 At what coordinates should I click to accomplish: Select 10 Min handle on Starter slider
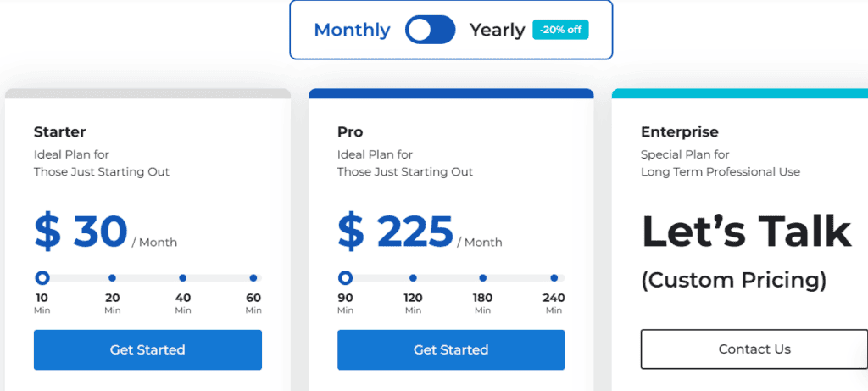coord(42,277)
